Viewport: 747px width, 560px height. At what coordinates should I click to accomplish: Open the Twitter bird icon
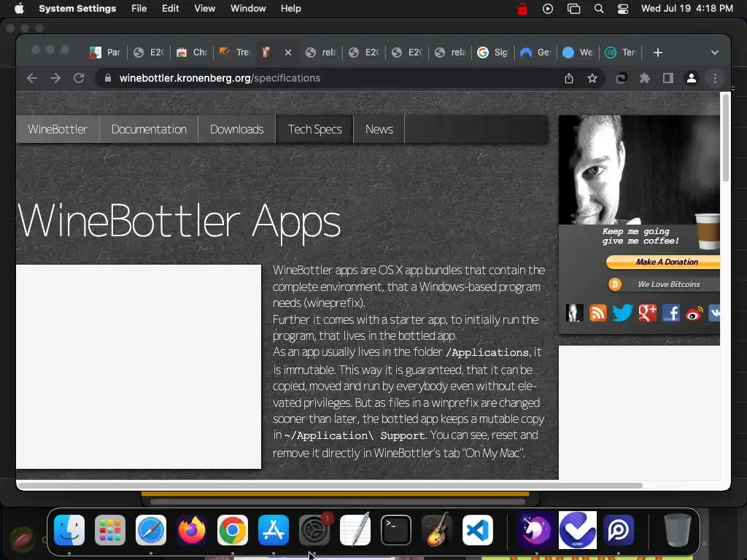coord(622,313)
